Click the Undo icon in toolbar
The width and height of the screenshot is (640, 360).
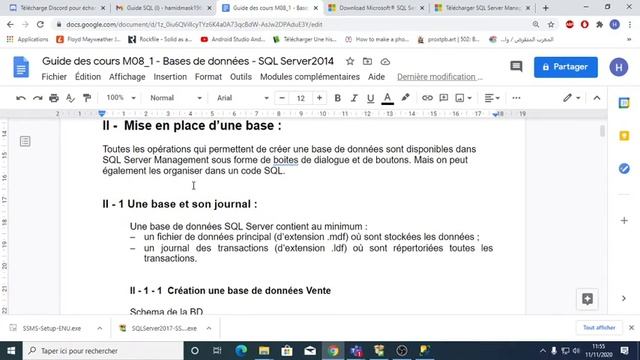pos(21,98)
